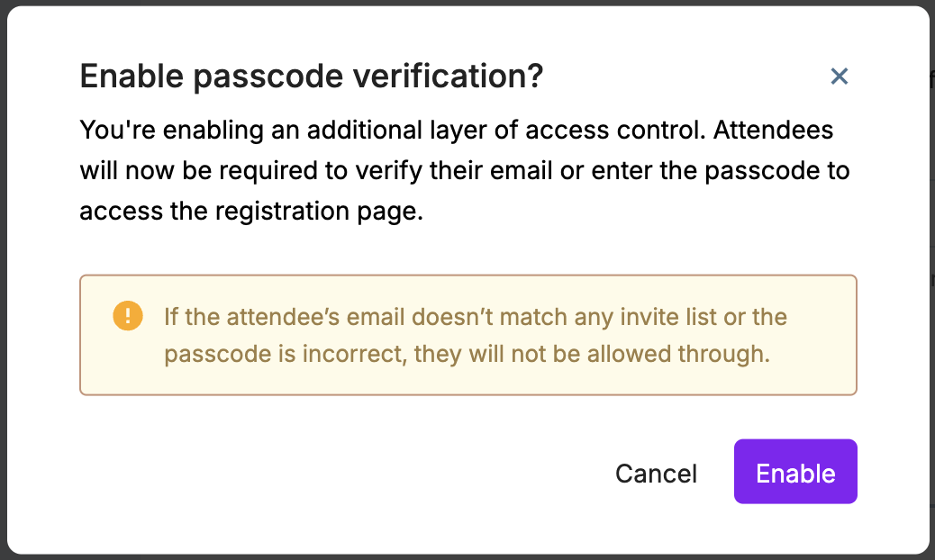Click the dimmed backdrop above the dialog
This screenshot has height=560, width=935.
pyautogui.click(x=450, y=3)
